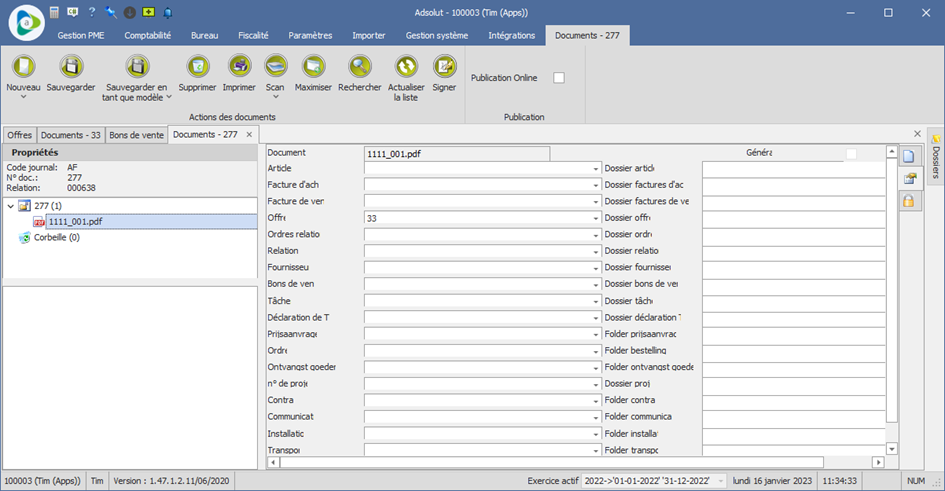Screen dimensions: 945x491
Task: Open the Bureau ribbon tab
Action: click(x=204, y=36)
